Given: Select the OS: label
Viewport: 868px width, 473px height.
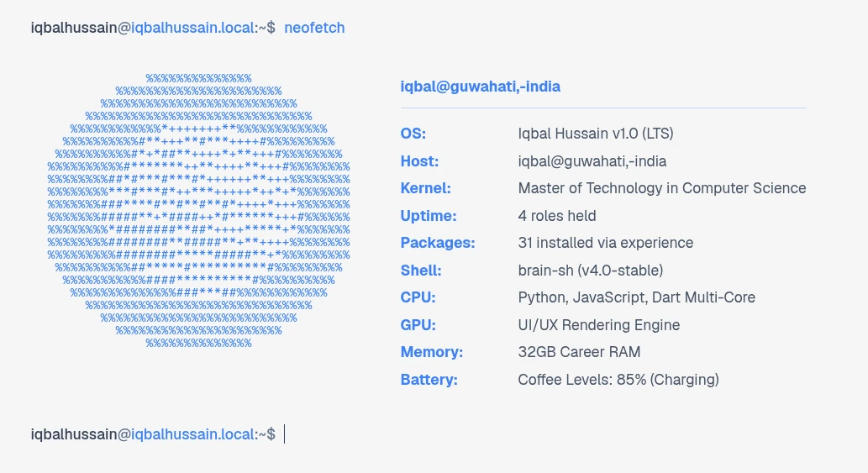Looking at the screenshot, I should pos(413,134).
